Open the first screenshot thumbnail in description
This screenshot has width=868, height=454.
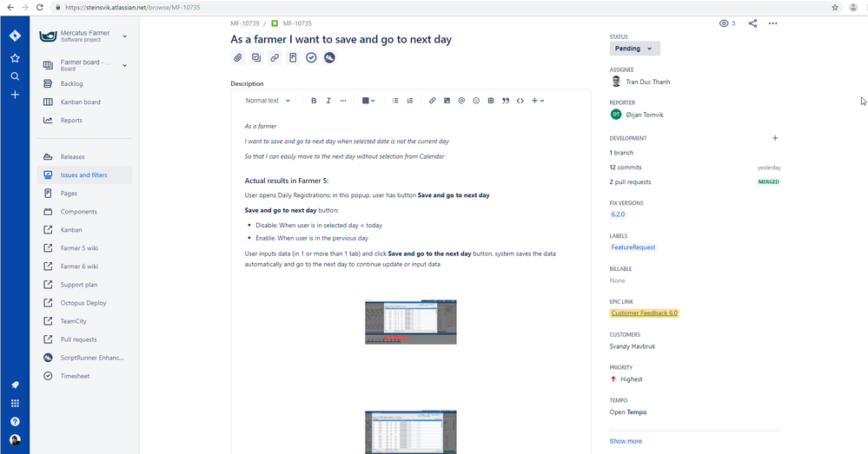click(x=411, y=322)
